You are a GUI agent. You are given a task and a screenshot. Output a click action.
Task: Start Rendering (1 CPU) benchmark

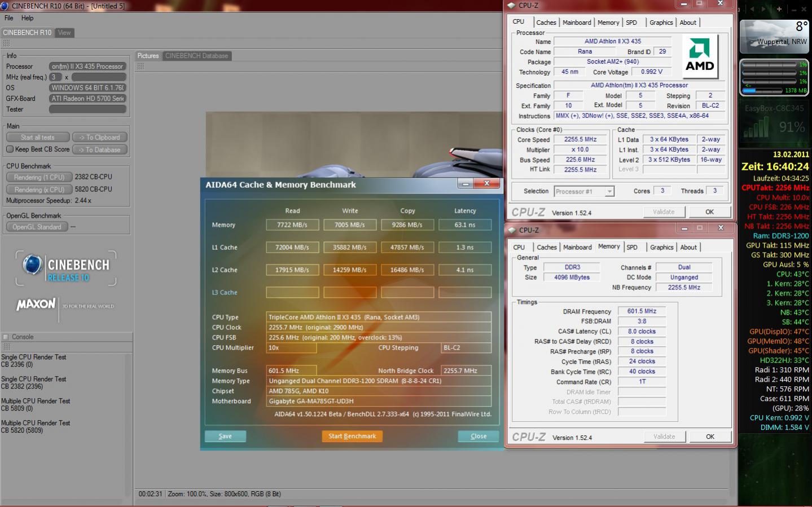click(x=39, y=177)
